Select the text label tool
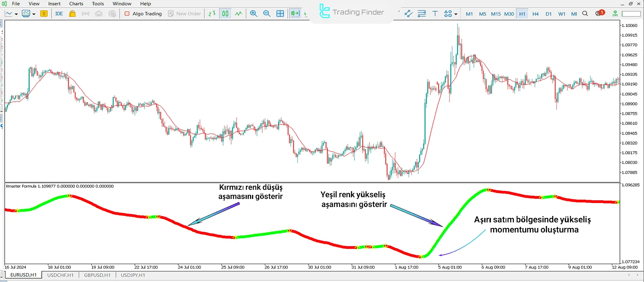644x282 pixels. pyautogui.click(x=435, y=13)
